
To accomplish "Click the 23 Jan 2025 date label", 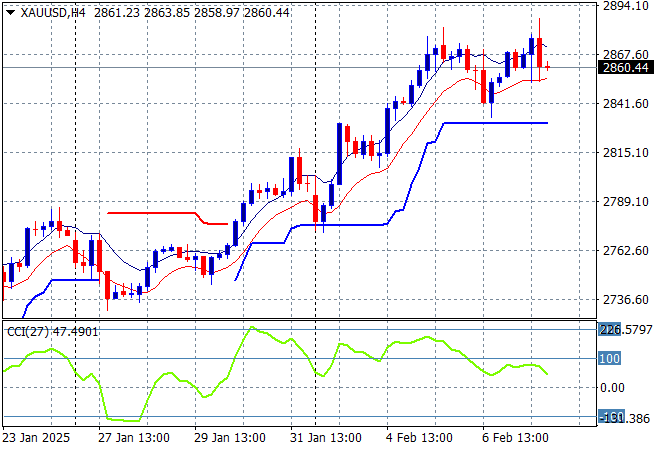I will pos(36,438).
